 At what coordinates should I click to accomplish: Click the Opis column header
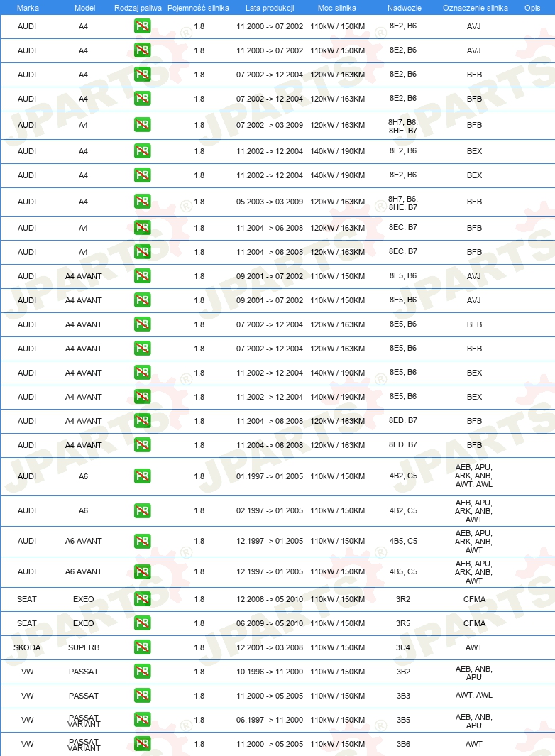click(x=532, y=8)
